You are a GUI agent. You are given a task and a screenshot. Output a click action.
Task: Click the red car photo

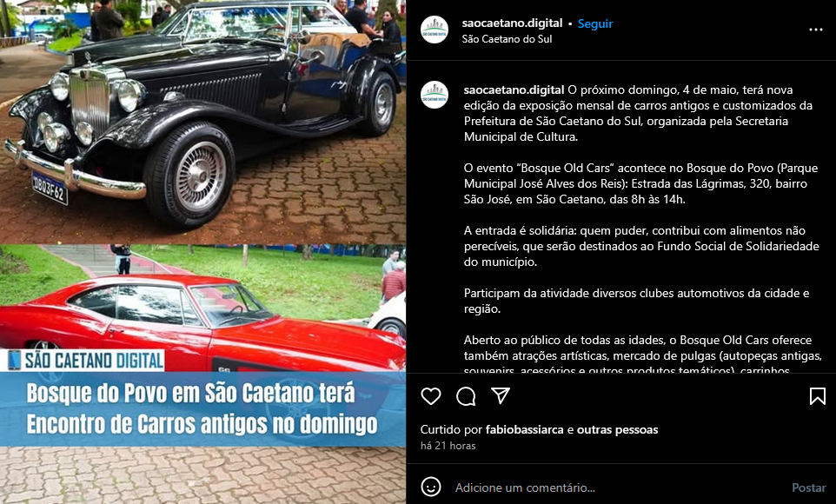202,308
